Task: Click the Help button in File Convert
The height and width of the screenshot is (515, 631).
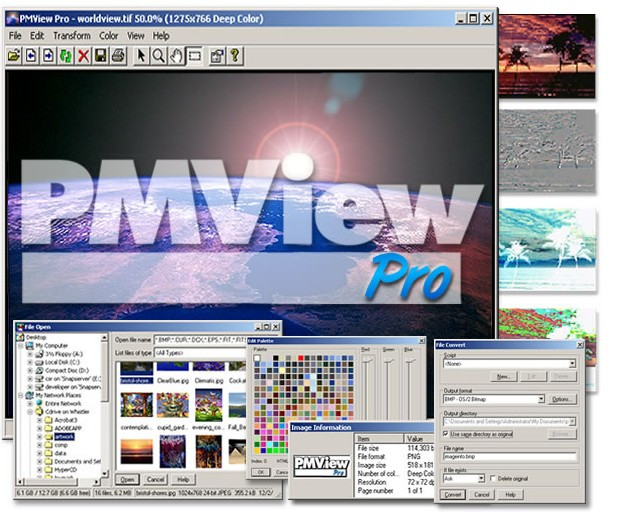Action: pos(511,494)
